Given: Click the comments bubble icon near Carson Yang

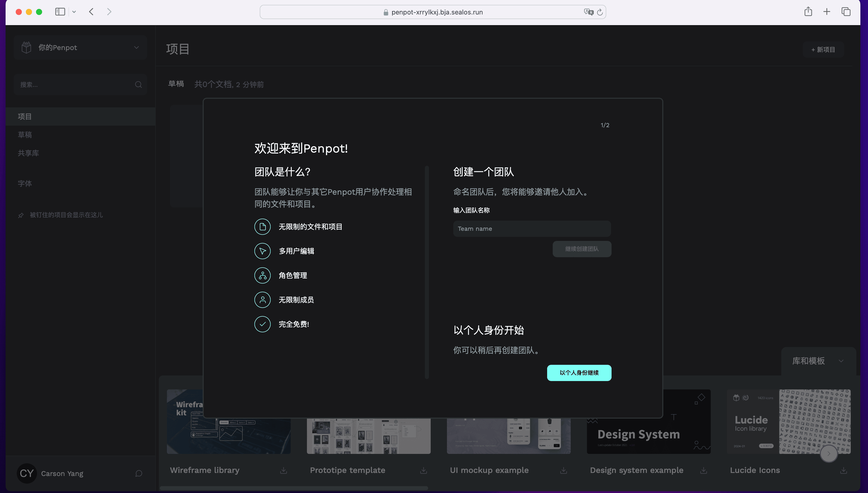Looking at the screenshot, I should point(139,473).
